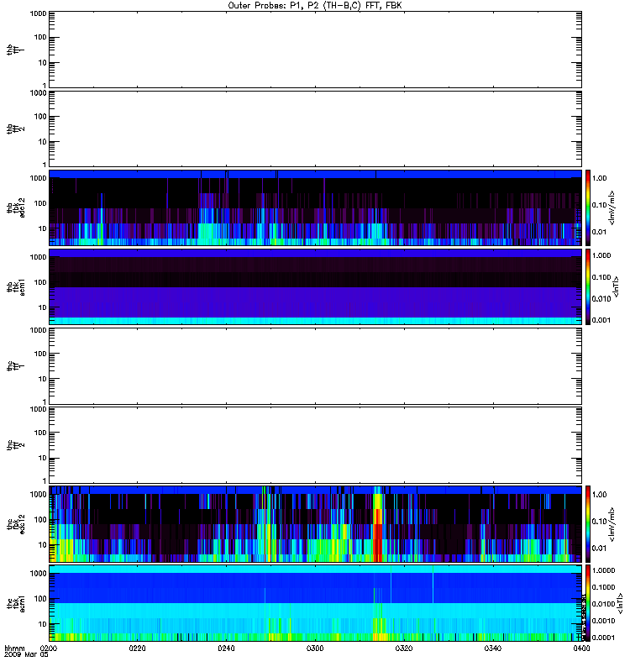This screenshot has width=630, height=672.
Task: Click the 0.100 value on thb fbk scm1 color bar
Action: [x=601, y=277]
